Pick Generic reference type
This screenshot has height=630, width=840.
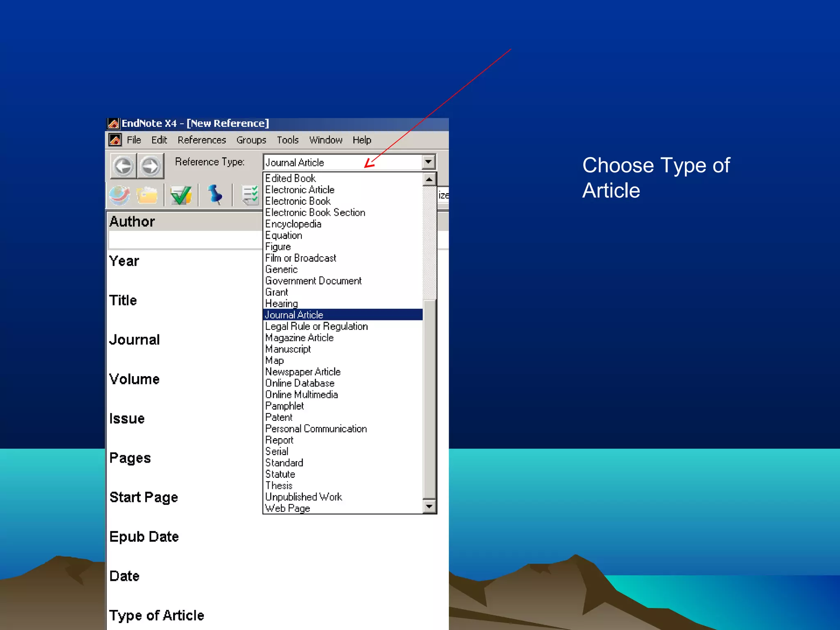(x=342, y=269)
